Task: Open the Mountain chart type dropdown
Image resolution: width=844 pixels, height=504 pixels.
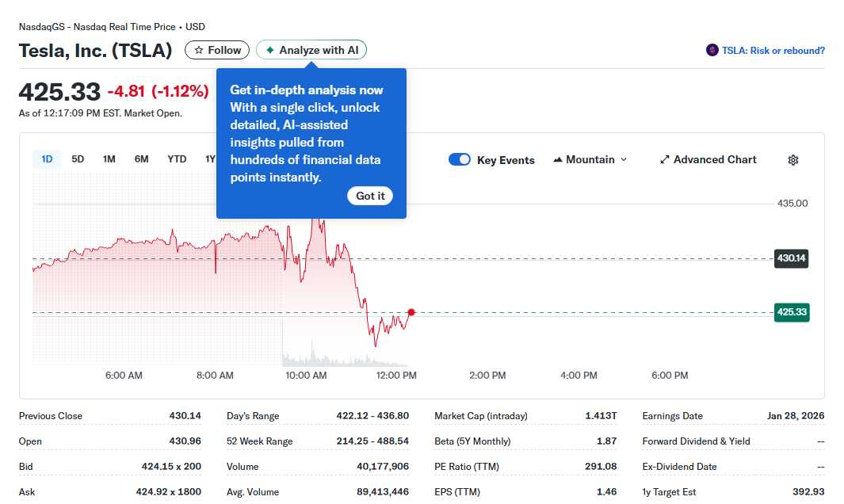Action: pyautogui.click(x=590, y=159)
